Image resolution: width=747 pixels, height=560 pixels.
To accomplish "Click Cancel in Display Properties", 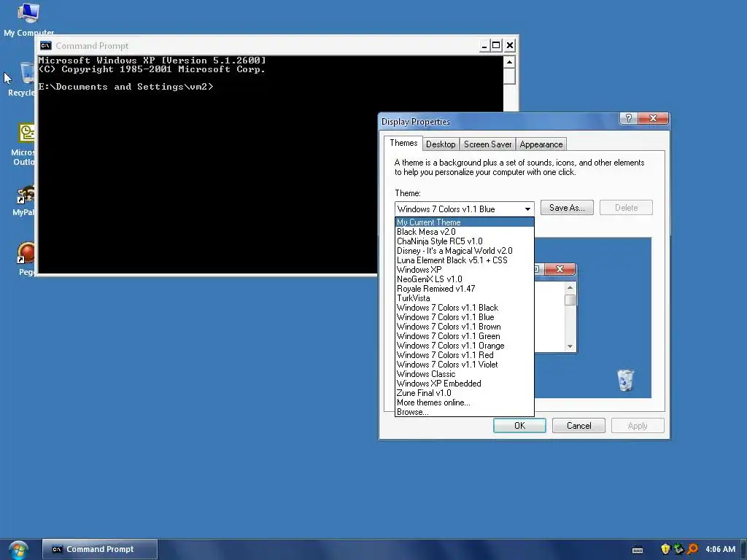I will pyautogui.click(x=578, y=426).
